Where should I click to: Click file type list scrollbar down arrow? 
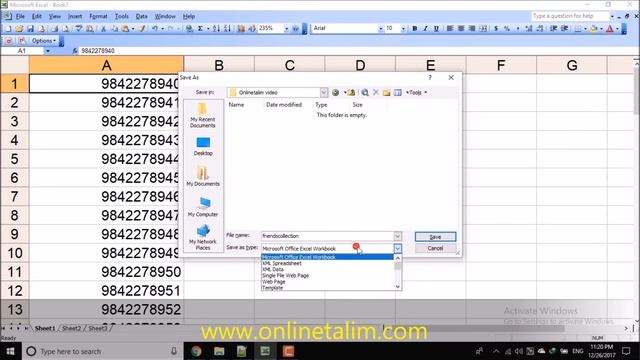tap(398, 287)
